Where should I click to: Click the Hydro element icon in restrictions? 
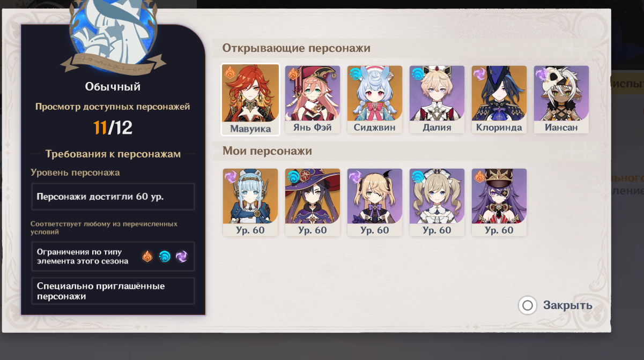165,257
